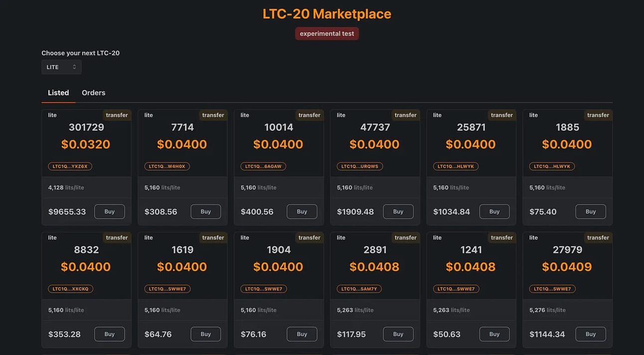The height and width of the screenshot is (355, 644).
Task: Buy the listing priced $75.40
Action: click(x=591, y=211)
